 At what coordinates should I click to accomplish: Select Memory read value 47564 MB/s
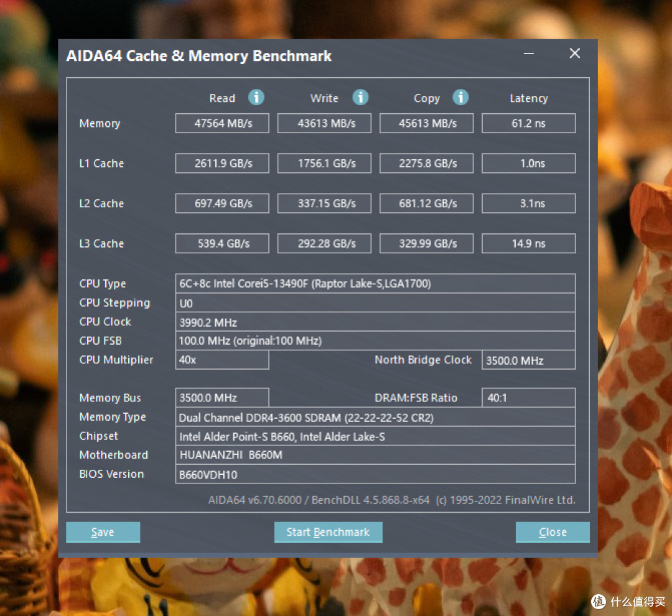(222, 123)
